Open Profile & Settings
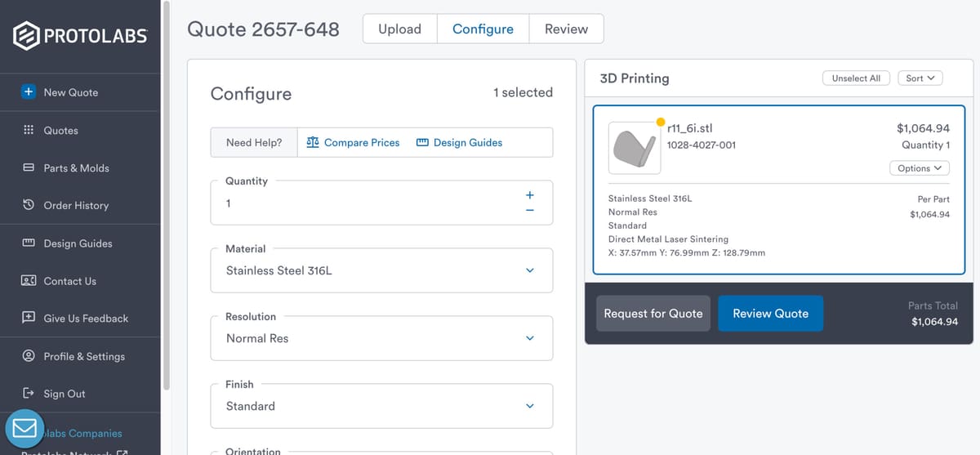Image resolution: width=980 pixels, height=455 pixels. point(84,356)
